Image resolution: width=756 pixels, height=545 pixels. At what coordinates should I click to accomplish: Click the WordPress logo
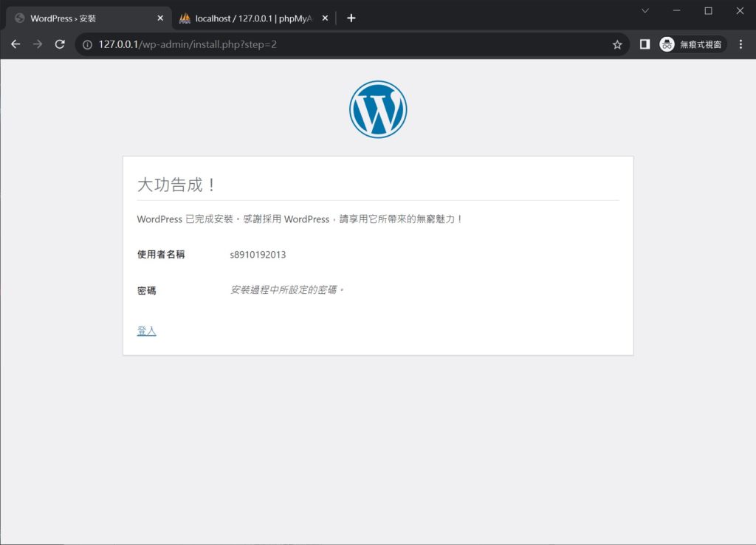click(378, 109)
